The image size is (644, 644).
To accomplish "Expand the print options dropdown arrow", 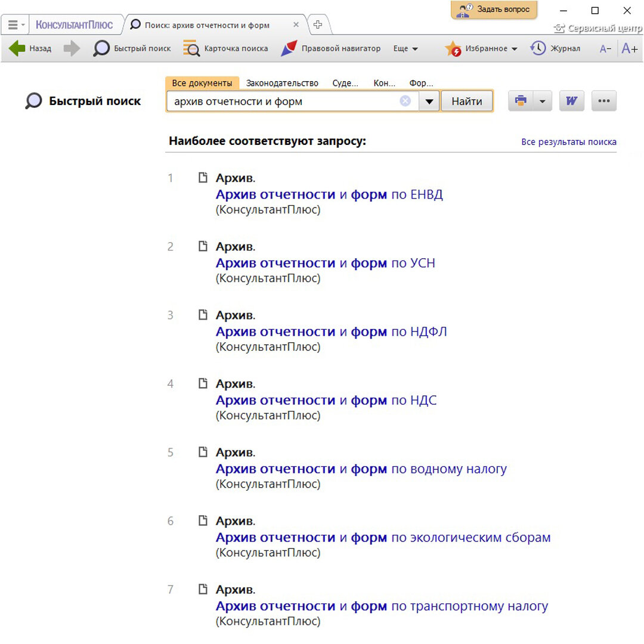I will click(x=543, y=101).
